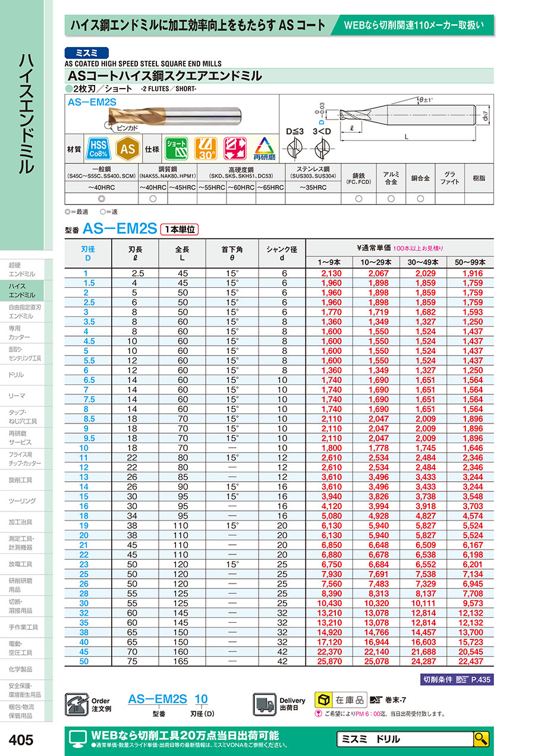Click the 30° helix angle icon
The image size is (535, 756).
click(205, 149)
